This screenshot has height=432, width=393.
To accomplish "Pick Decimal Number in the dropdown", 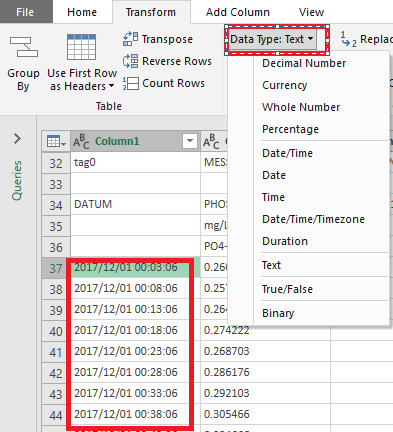I will point(304,63).
